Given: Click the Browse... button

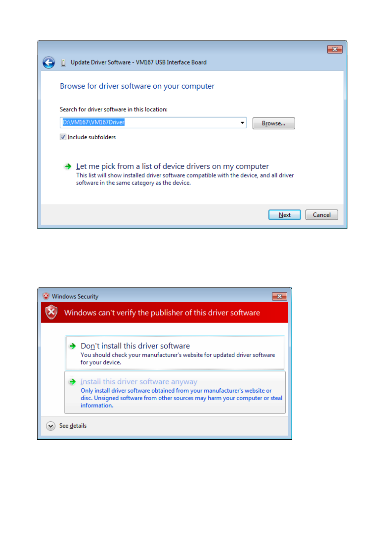Looking at the screenshot, I should [x=274, y=123].
